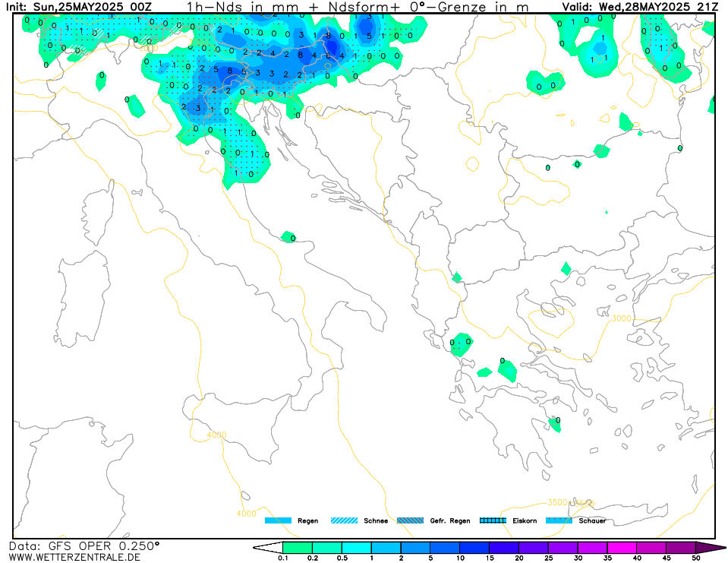Click the 'Schnee' legend label
Viewport: 728px width, 563px height.
pos(376,520)
